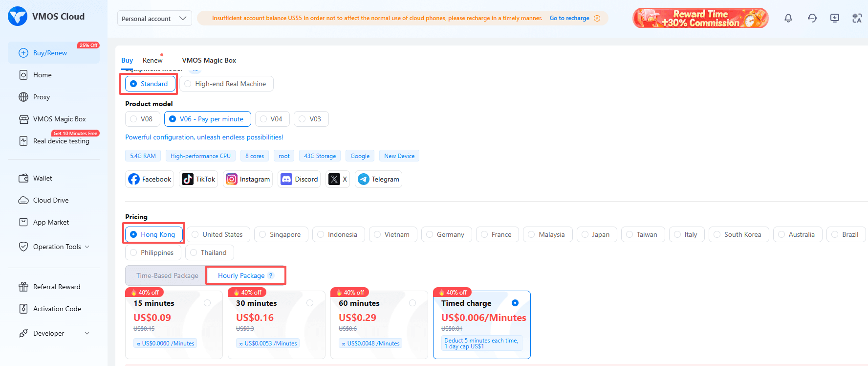Switch to Time-Based Package tab
Screen dimensions: 868x366
coord(167,275)
